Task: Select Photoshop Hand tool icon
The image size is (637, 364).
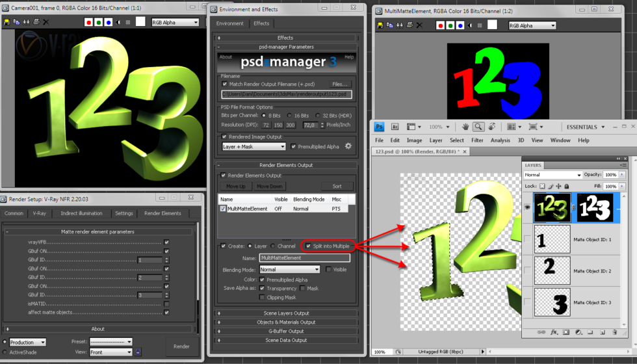Action: [x=465, y=127]
